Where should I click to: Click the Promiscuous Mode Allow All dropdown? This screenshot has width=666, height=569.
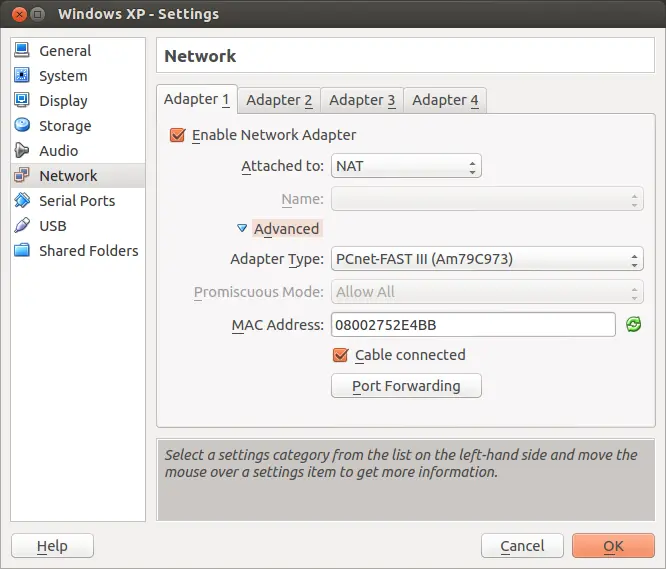487,292
